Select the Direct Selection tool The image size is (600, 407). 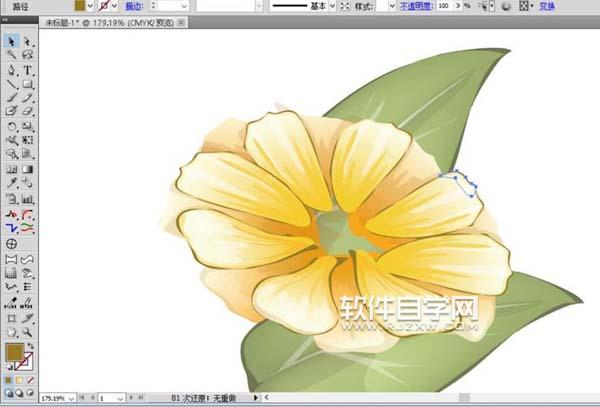click(x=27, y=42)
